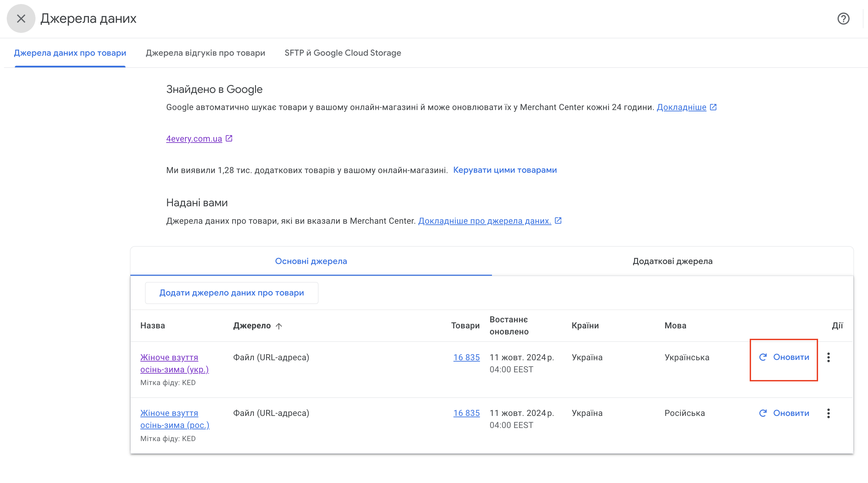Open the 4every.com.ua link
Screen dimensions: 868x483
click(194, 139)
